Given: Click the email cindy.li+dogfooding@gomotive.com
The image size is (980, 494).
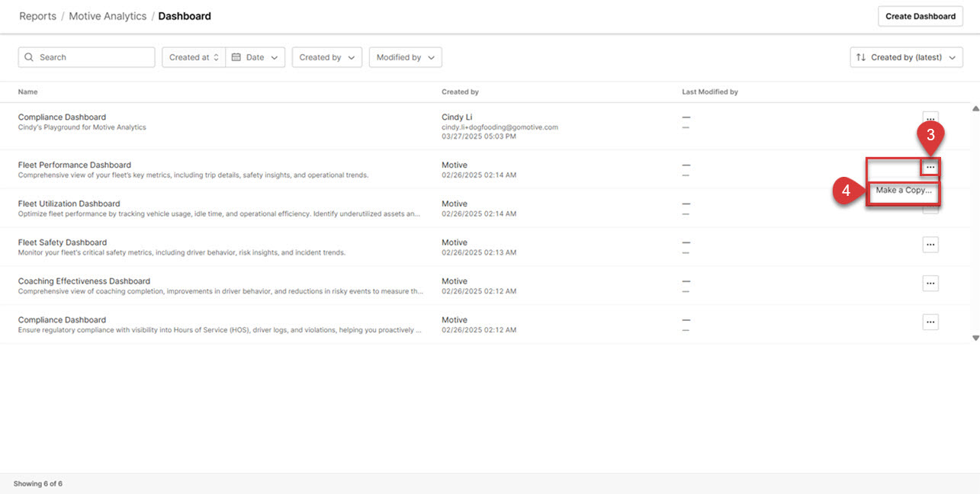Looking at the screenshot, I should 500,127.
